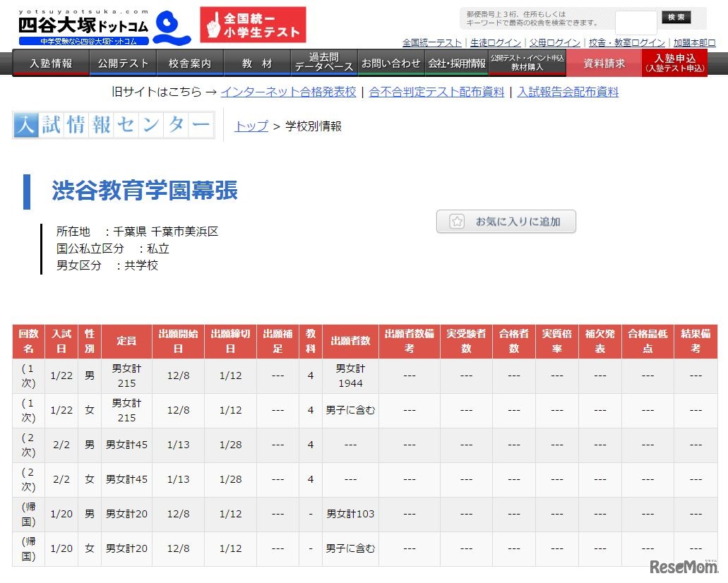Select 校舎案内 in navigation bar
Image resolution: width=728 pixels, height=583 pixels.
click(x=190, y=64)
